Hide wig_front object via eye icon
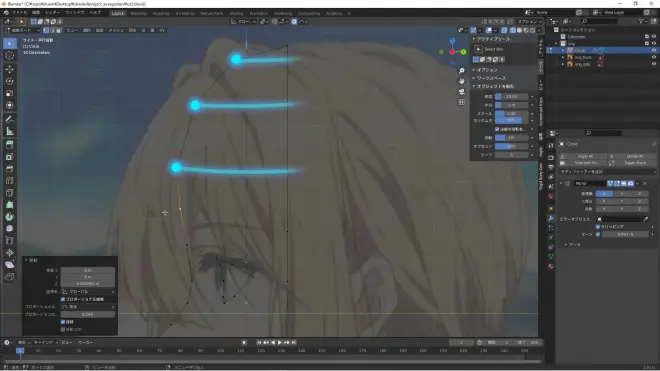Screen dimensions: 660x371 pyautogui.click(x=654, y=57)
